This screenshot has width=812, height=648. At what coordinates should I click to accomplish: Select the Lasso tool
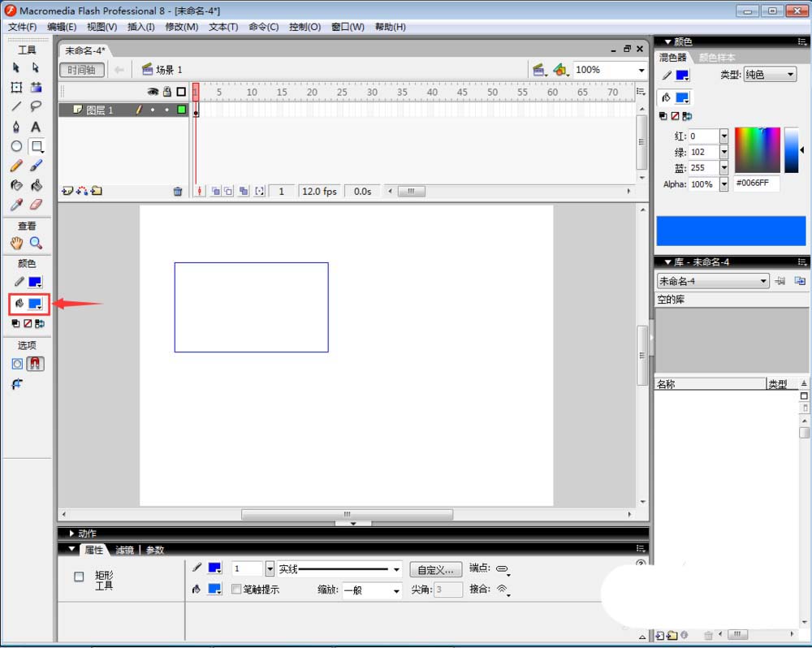(x=36, y=106)
